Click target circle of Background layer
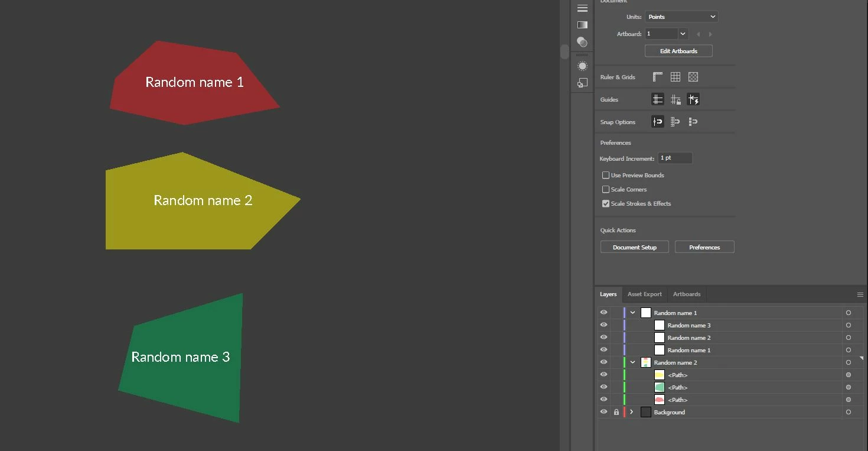Image resolution: width=868 pixels, height=451 pixels. [849, 412]
